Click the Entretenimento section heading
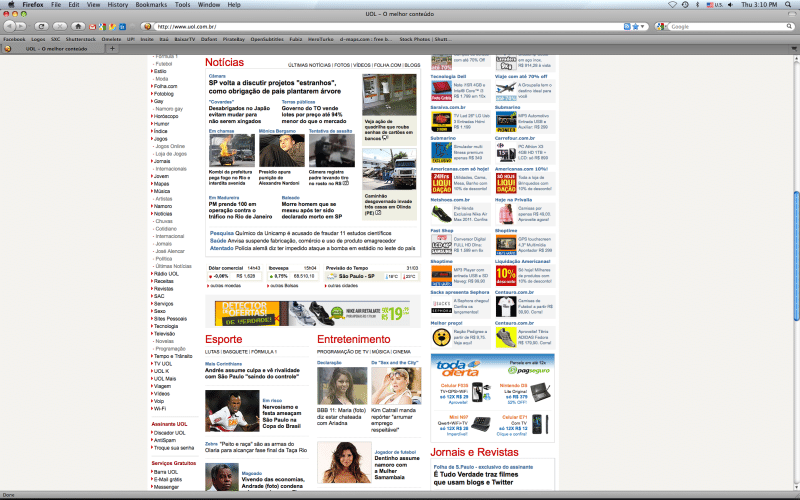Image resolution: width=800 pixels, height=500 pixels. tap(354, 339)
